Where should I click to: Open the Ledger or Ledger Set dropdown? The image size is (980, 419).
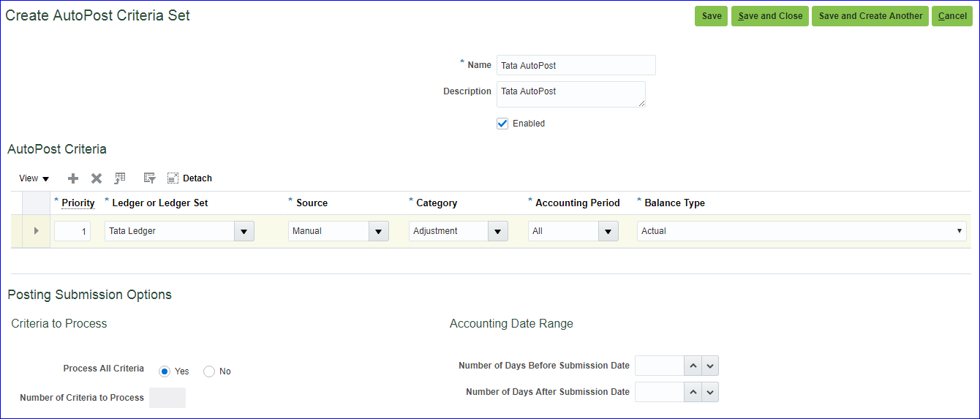point(244,231)
